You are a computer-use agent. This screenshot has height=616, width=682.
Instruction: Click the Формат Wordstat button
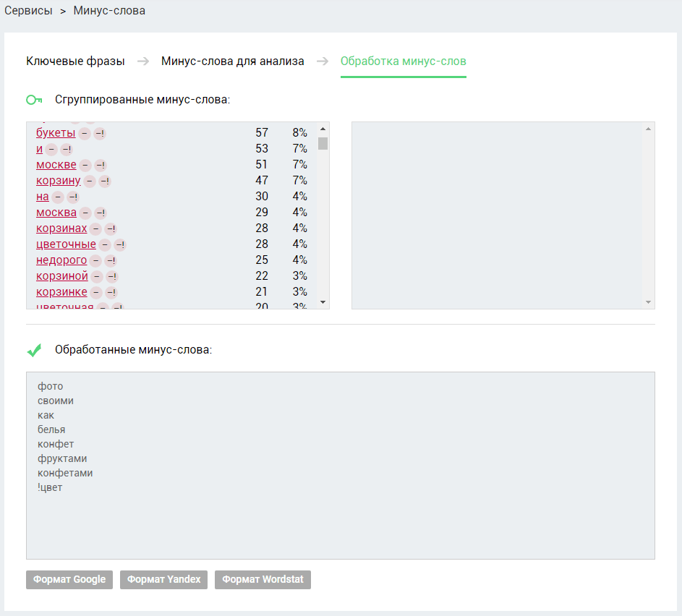click(263, 579)
